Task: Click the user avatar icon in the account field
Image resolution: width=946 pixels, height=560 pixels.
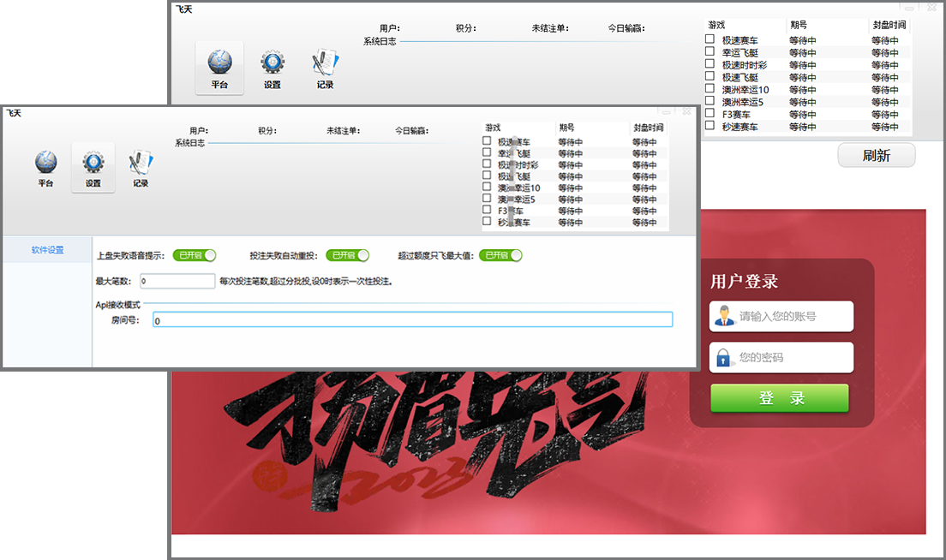Action: (x=725, y=316)
